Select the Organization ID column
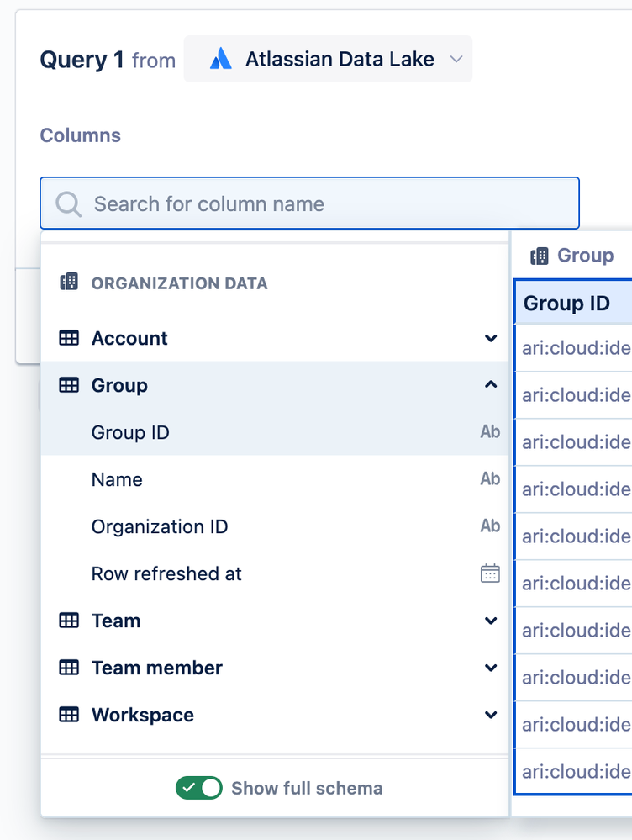Image resolution: width=632 pixels, height=840 pixels. point(160,526)
